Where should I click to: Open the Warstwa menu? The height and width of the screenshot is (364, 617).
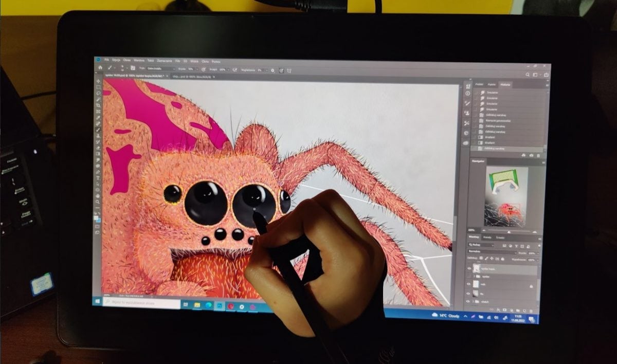click(139, 60)
